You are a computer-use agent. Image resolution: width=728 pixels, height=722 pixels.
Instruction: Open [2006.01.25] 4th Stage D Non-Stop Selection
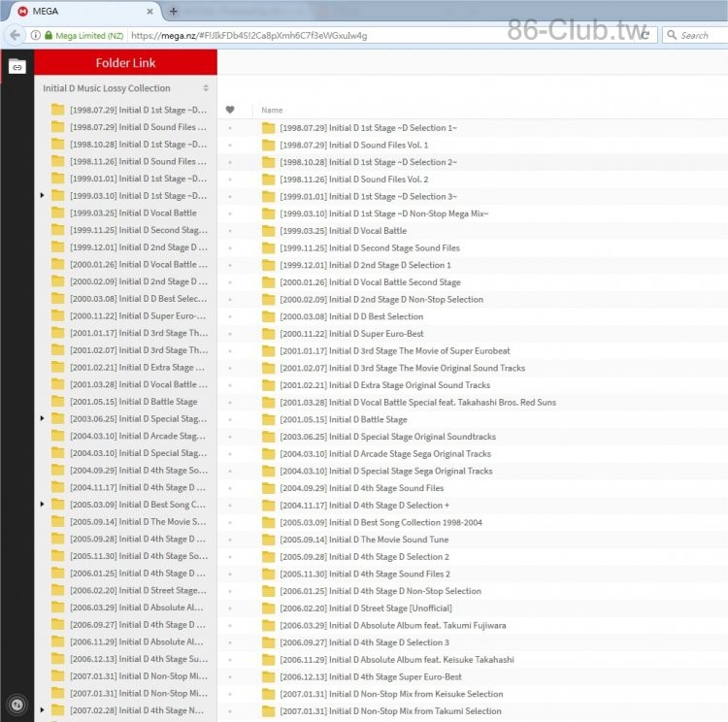pos(381,591)
